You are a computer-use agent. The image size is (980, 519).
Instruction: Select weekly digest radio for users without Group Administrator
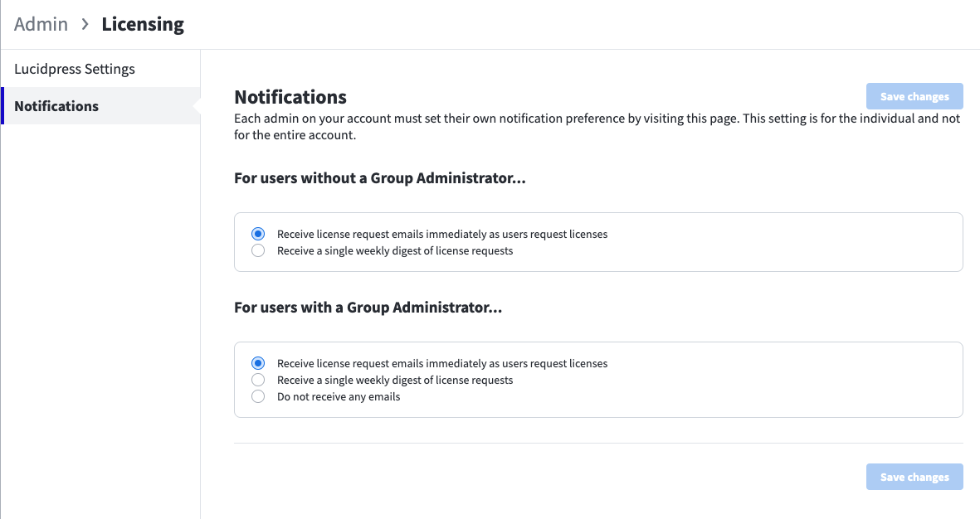coord(258,250)
